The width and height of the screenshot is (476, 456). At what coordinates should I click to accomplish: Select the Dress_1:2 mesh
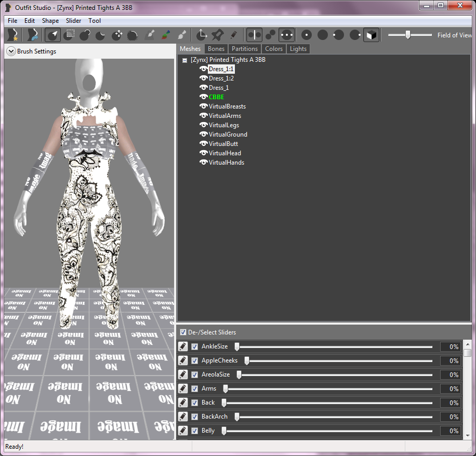[x=221, y=78]
